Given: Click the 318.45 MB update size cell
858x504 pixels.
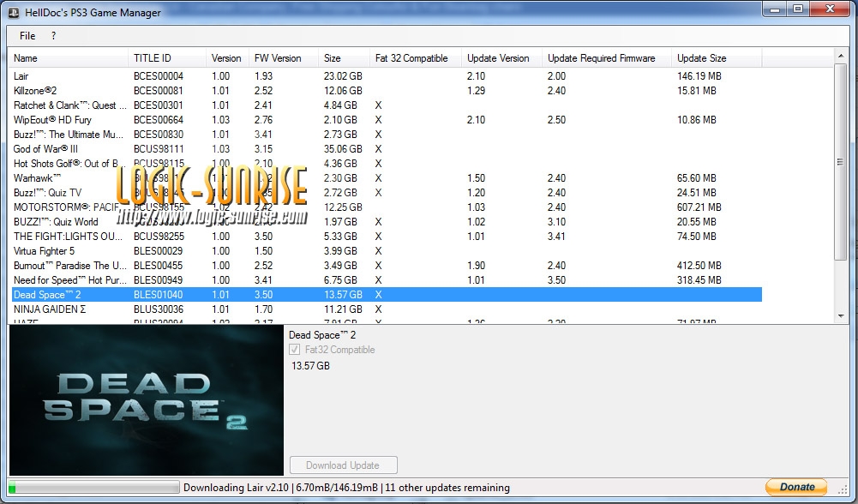Looking at the screenshot, I should (x=699, y=280).
